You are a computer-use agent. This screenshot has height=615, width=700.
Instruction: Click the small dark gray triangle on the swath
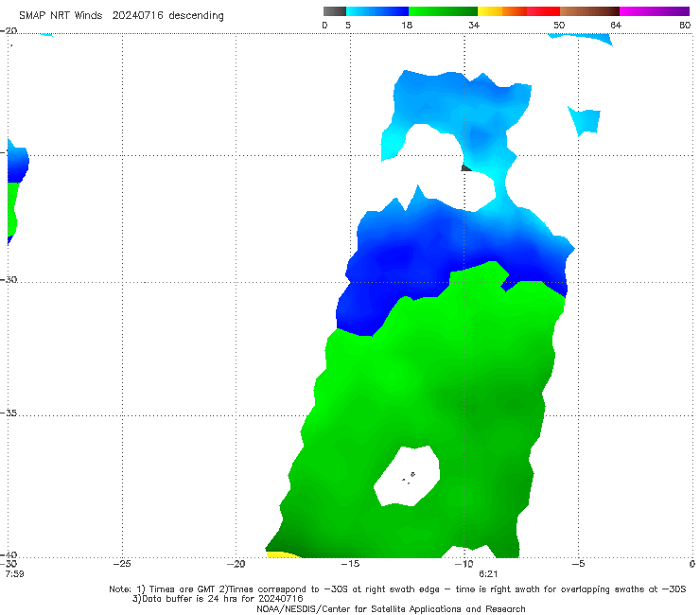pos(465,168)
